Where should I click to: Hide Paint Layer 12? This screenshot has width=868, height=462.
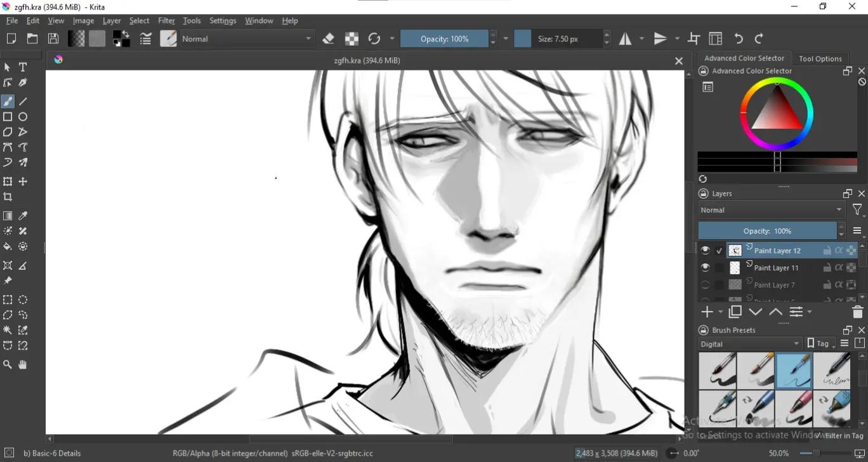(705, 251)
